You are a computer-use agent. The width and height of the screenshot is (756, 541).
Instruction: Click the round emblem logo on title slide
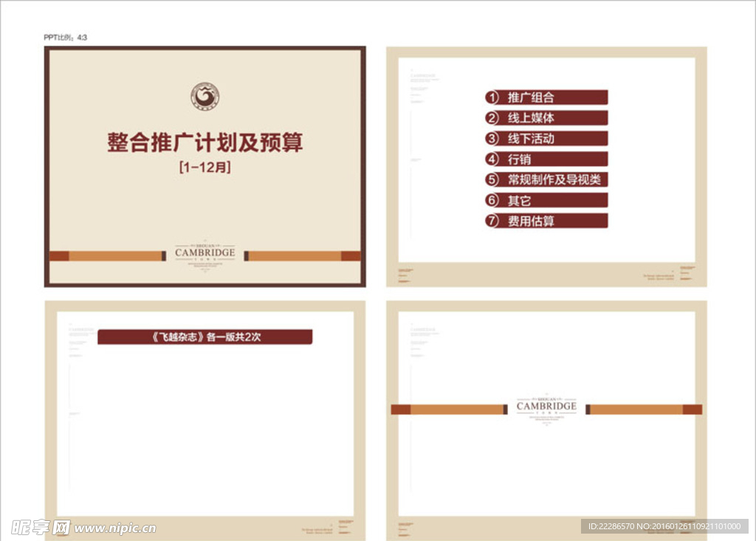(x=205, y=96)
